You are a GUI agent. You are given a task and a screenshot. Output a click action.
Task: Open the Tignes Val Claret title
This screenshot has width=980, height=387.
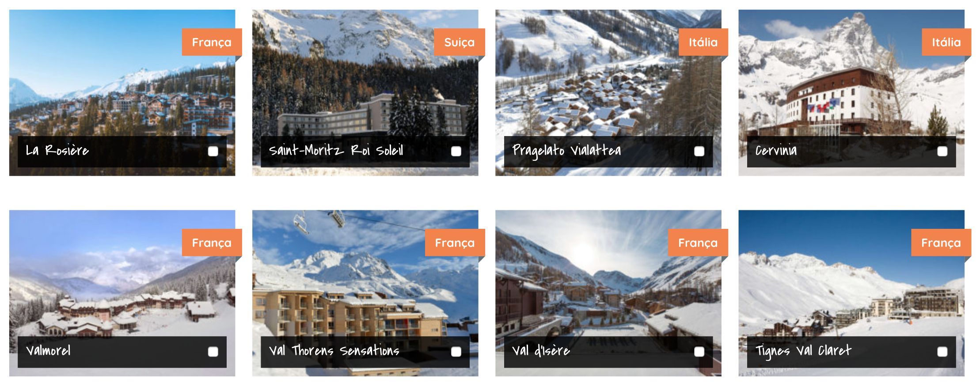coord(803,351)
